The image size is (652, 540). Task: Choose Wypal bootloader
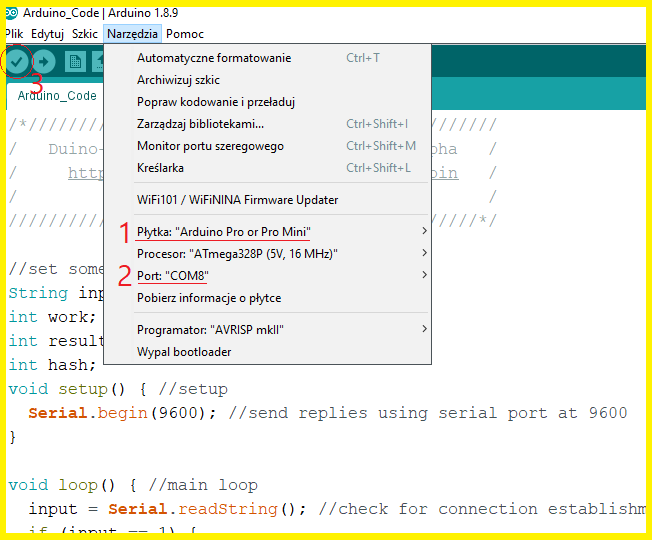click(267, 352)
